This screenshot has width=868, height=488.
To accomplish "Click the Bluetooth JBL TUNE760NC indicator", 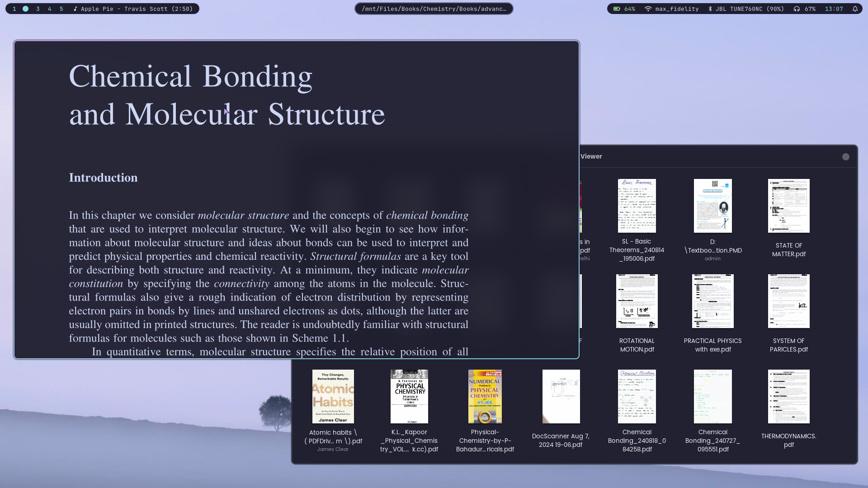I will 746,9.
